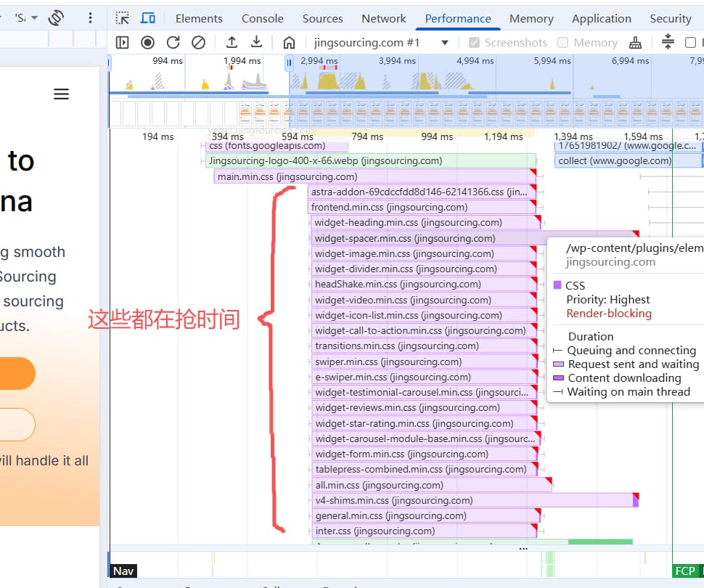Click the upload profile icon

(x=232, y=42)
